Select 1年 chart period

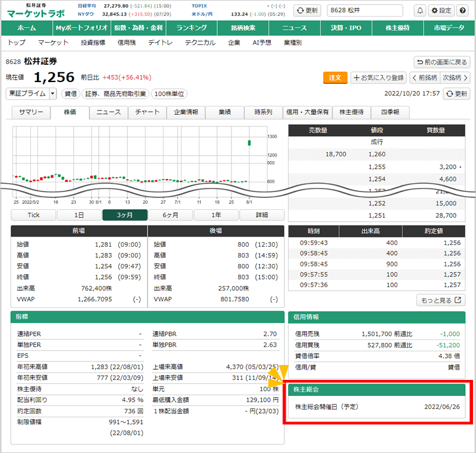216,215
